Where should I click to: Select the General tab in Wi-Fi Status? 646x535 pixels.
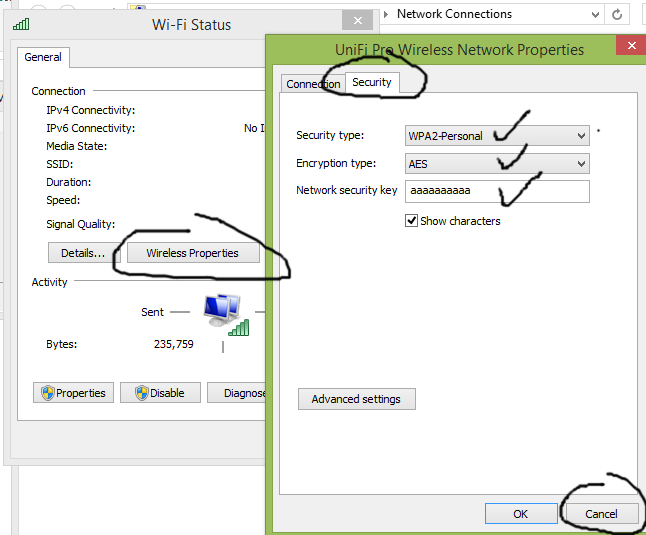tap(43, 57)
